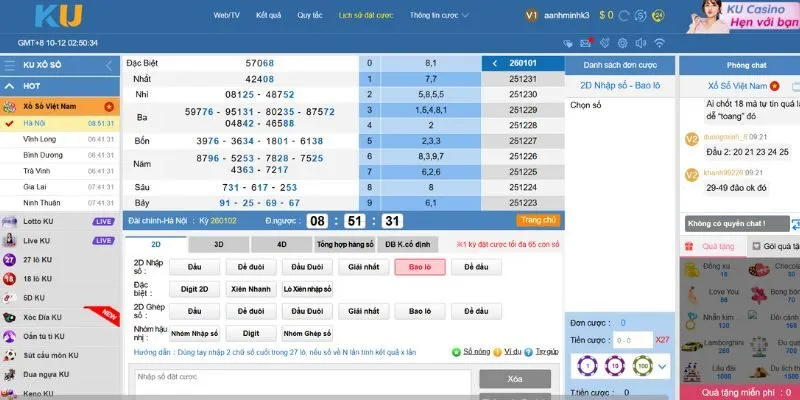800x400 pixels.
Task: Open Kết quả menu
Action: (268, 15)
